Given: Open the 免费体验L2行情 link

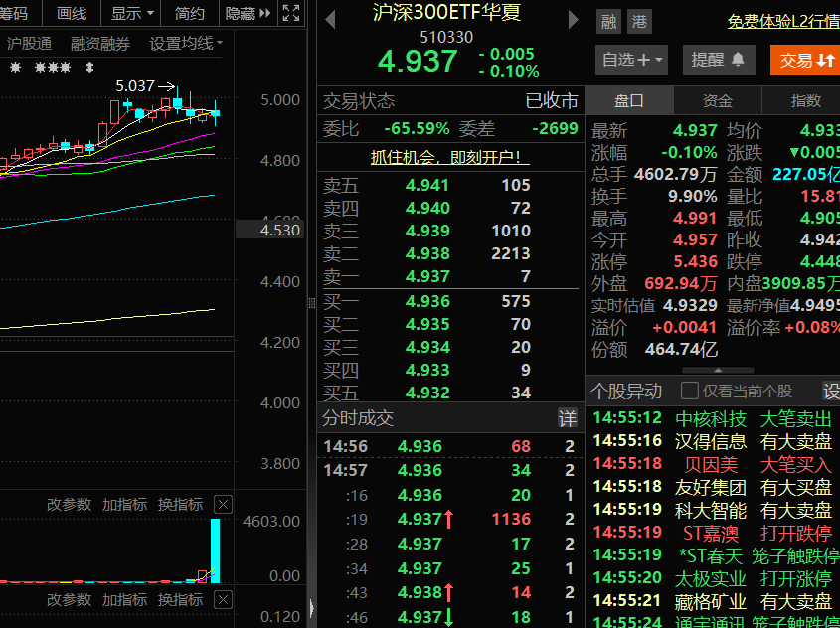Looking at the screenshot, I should (783, 22).
